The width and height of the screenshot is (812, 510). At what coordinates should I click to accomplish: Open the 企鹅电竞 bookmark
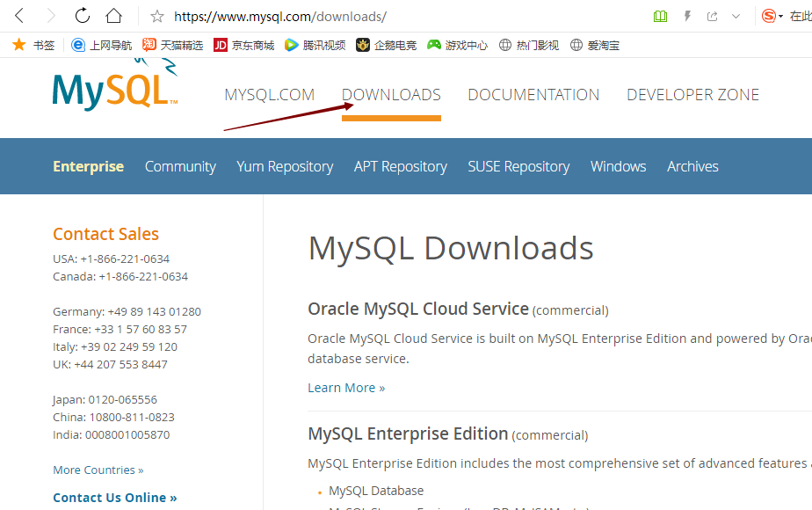tap(387, 45)
